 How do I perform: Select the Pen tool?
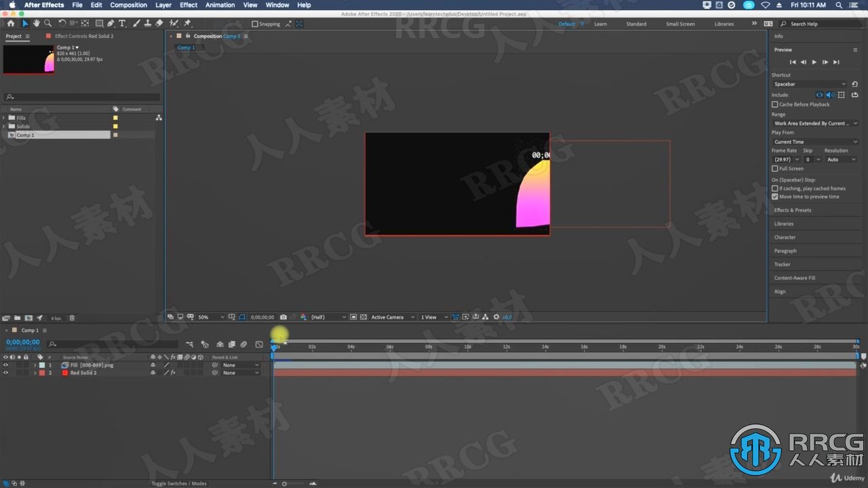(x=111, y=23)
